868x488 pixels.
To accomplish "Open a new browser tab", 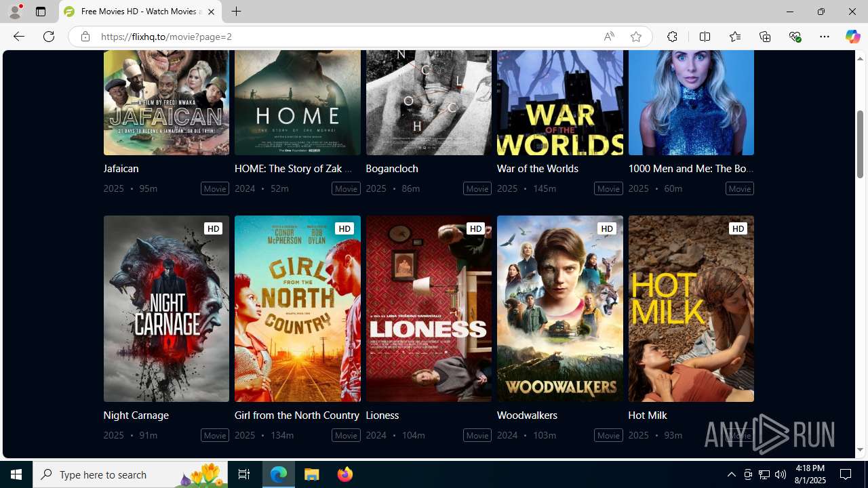I will 236,12.
